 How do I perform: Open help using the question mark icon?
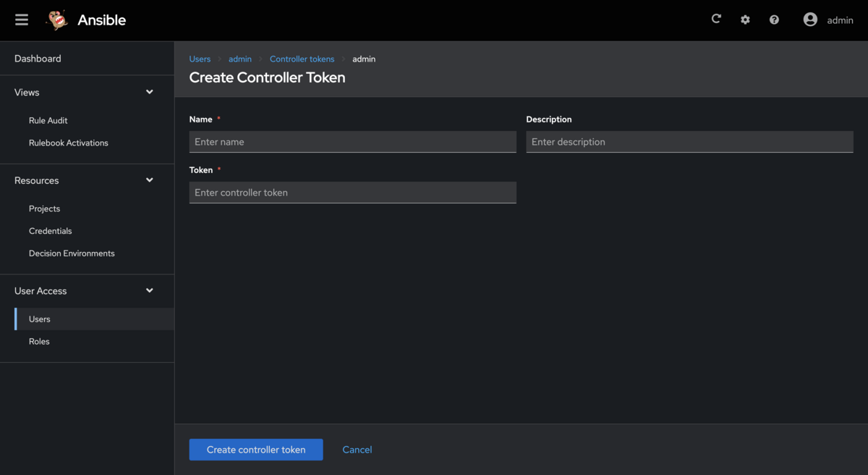pyautogui.click(x=774, y=20)
